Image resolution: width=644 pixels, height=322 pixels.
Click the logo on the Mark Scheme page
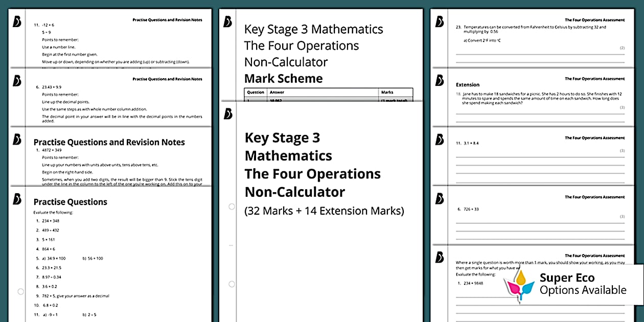point(228,22)
